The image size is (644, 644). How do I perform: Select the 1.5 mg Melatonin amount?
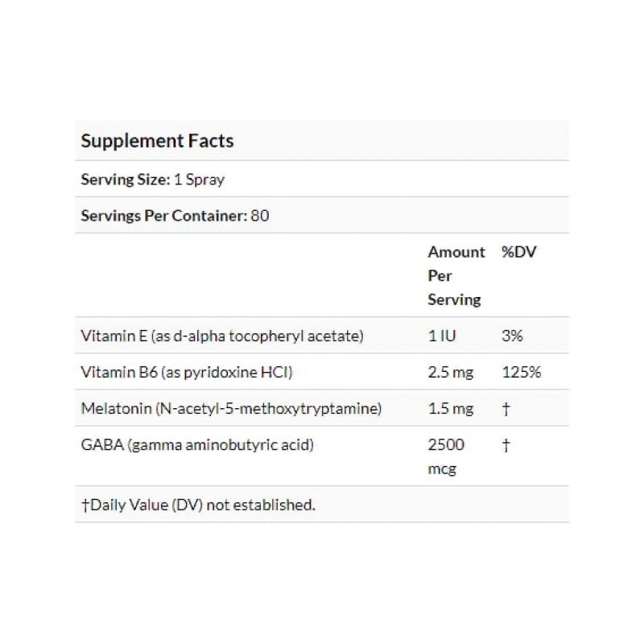450,409
